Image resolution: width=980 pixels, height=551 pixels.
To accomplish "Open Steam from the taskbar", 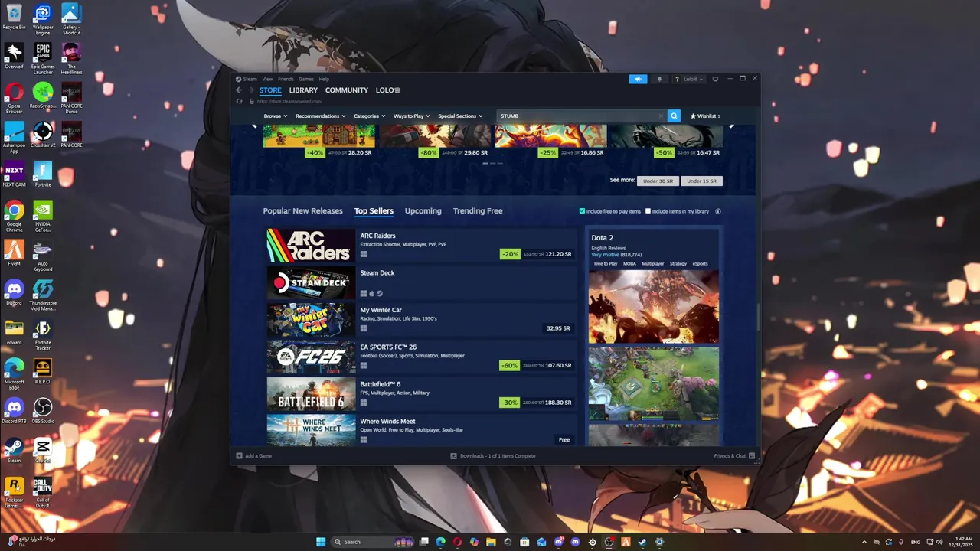I will 642,542.
